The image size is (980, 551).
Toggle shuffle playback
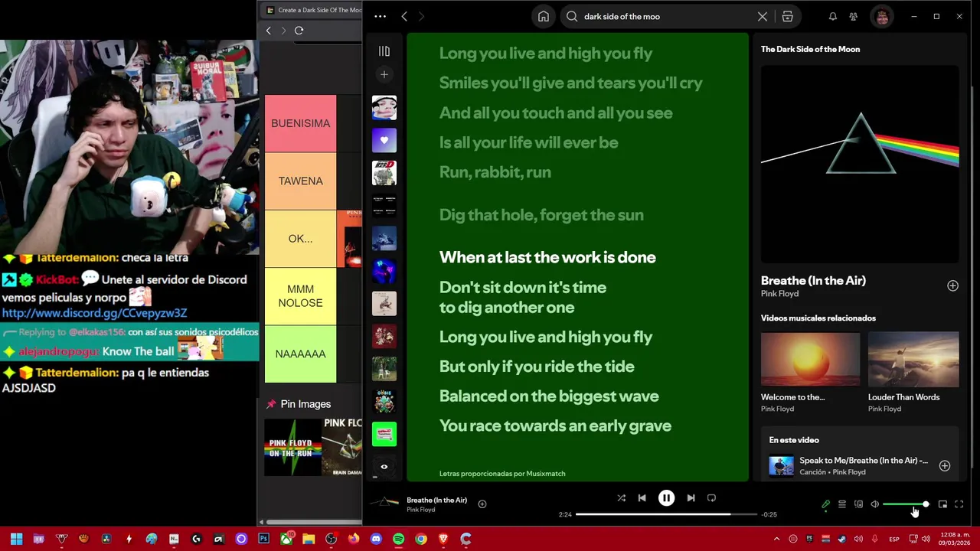(x=622, y=498)
